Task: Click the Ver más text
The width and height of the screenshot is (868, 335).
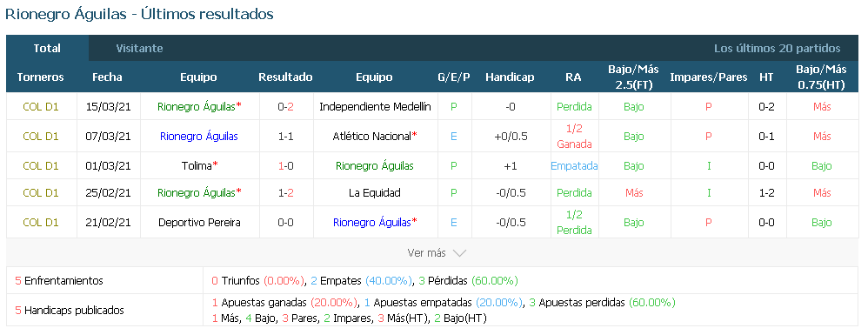Action: point(426,253)
